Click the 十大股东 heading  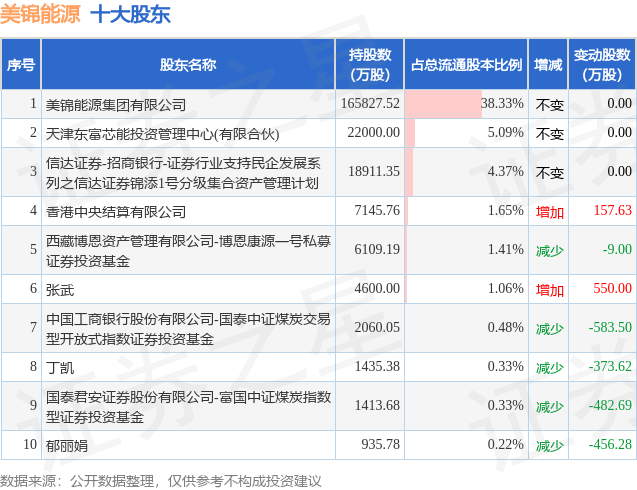[130, 15]
